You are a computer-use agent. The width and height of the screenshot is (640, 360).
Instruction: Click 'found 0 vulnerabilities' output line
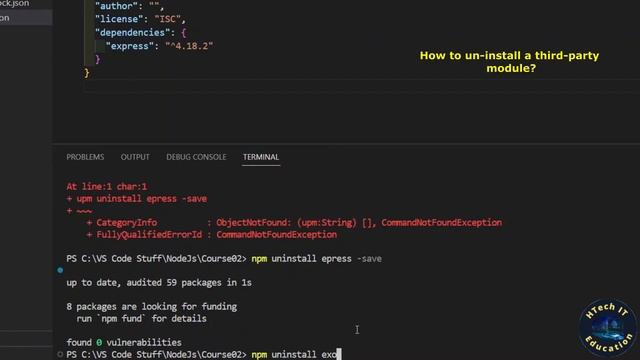click(x=124, y=342)
